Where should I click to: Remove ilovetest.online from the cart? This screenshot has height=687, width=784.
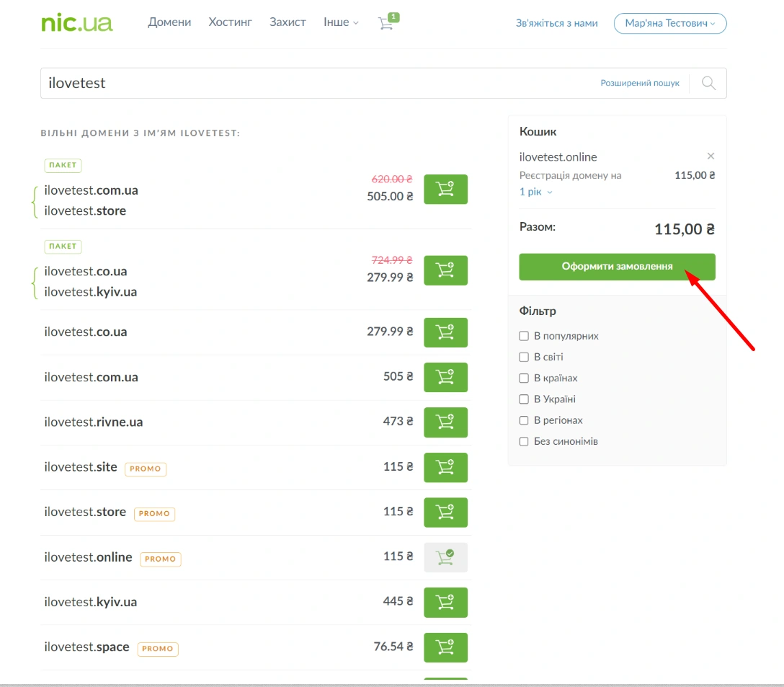[710, 156]
